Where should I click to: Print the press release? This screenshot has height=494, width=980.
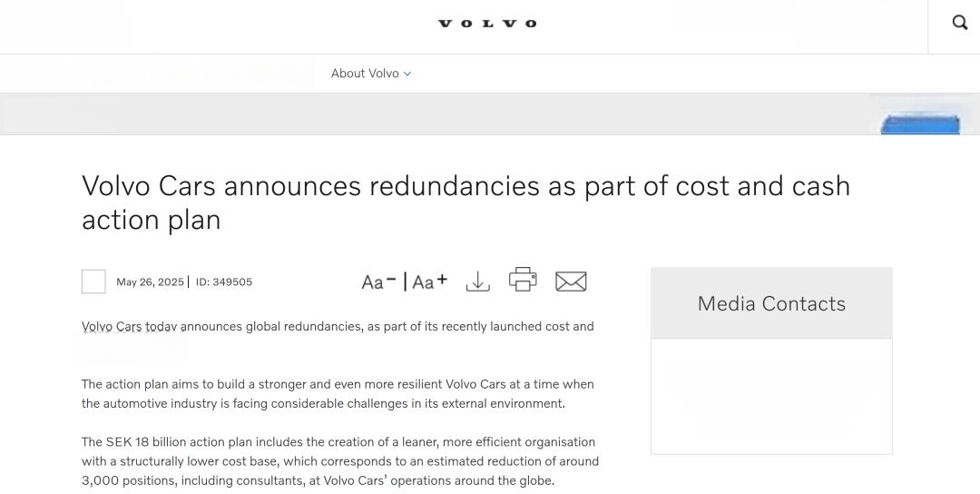(x=523, y=280)
